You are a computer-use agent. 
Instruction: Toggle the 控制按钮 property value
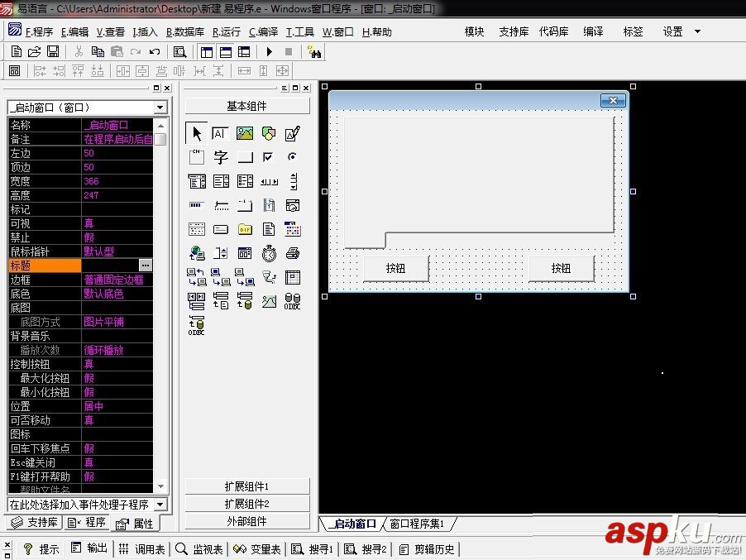click(x=117, y=364)
